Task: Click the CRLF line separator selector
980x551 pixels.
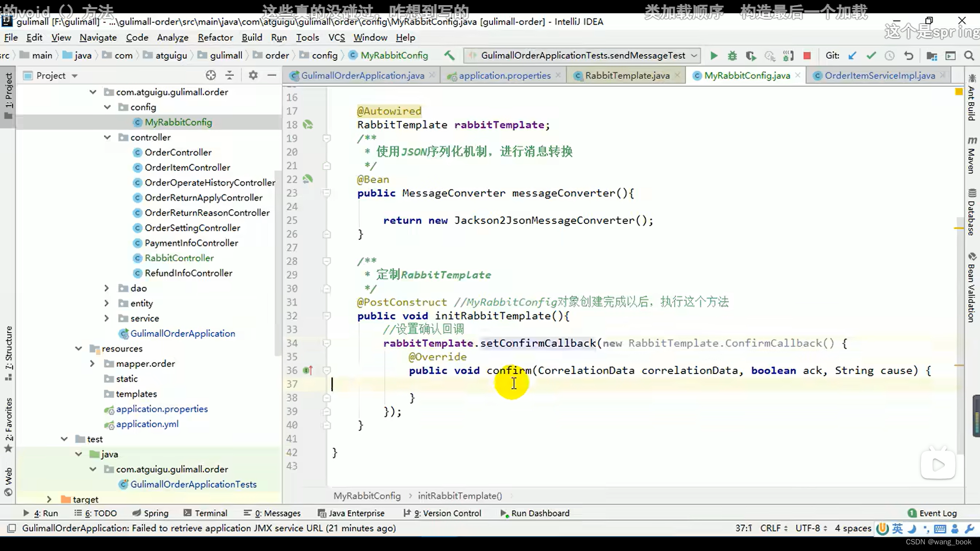Action: 773,528
